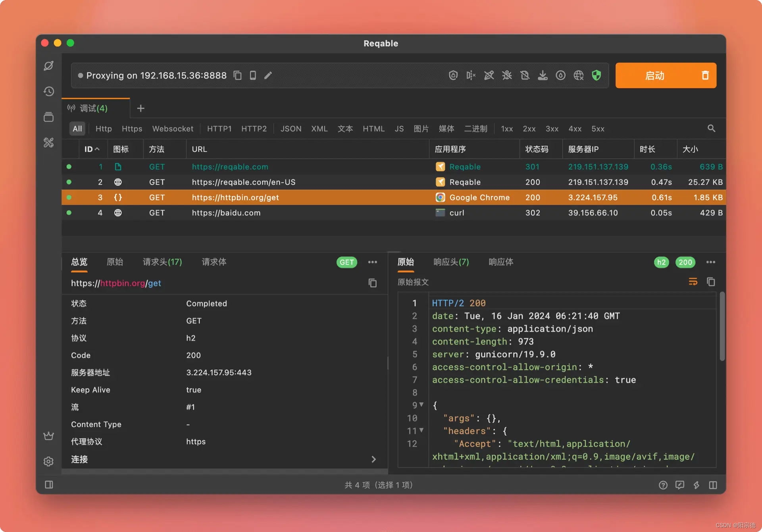
Task: Toggle split layout in the bottom right
Action: (713, 485)
